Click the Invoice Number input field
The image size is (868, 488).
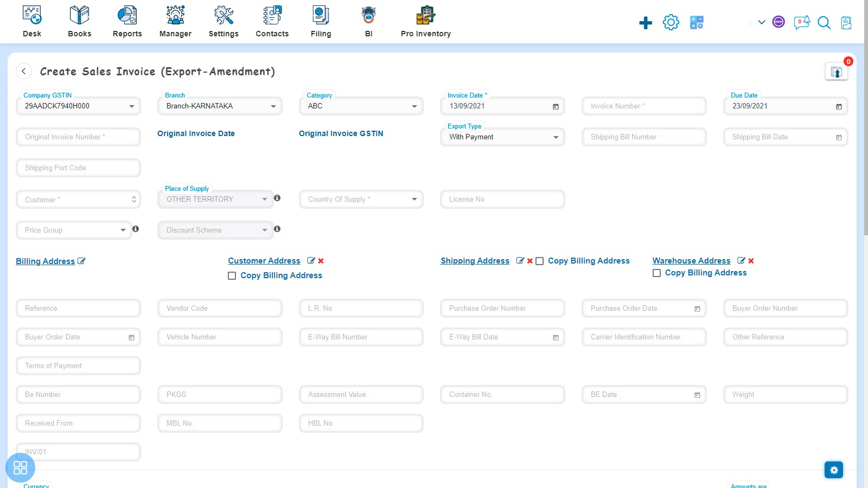(x=644, y=106)
